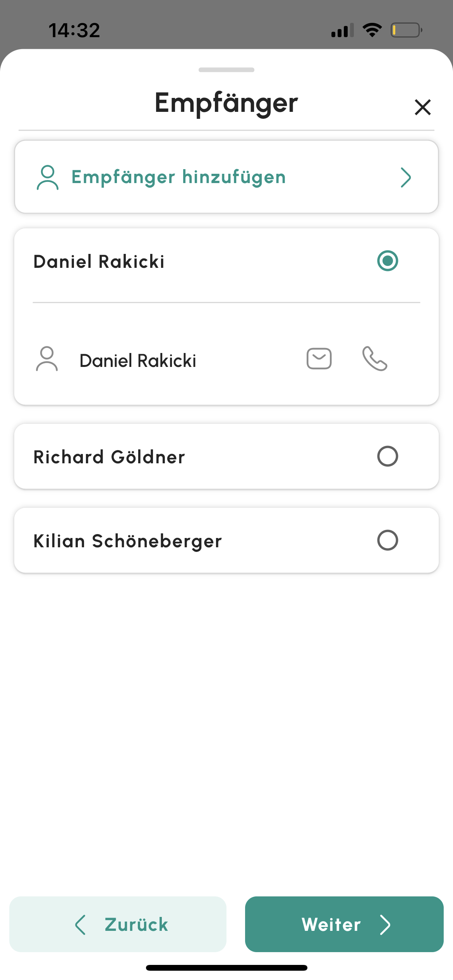
Task: Select the Daniel Rakicki radio button
Action: pos(388,261)
